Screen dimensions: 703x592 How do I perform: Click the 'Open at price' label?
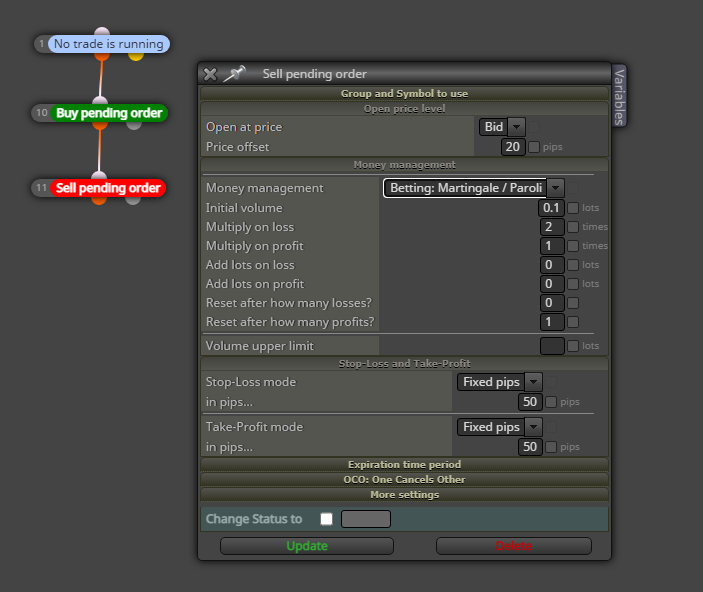[244, 127]
